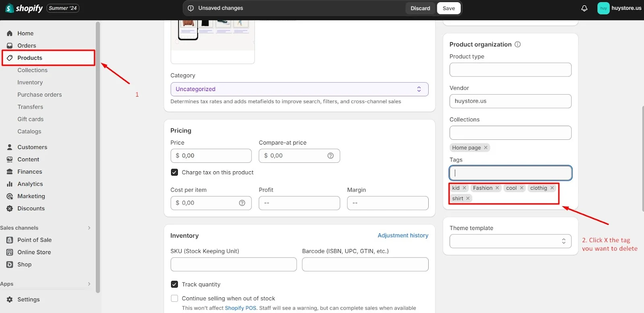Click the Product organization info icon

point(518,44)
